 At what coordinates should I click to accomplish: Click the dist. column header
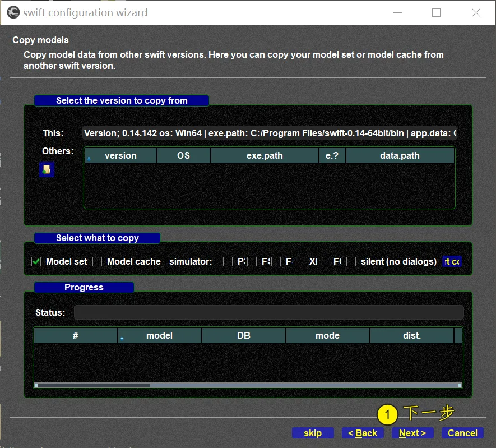(411, 336)
